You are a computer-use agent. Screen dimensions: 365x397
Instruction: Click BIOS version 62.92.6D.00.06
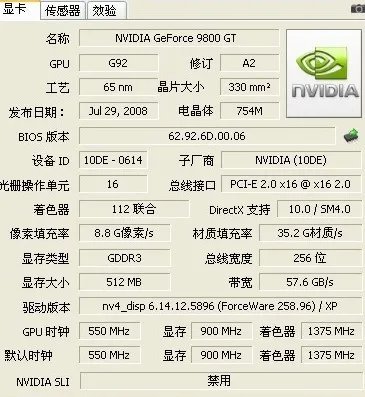click(x=207, y=136)
